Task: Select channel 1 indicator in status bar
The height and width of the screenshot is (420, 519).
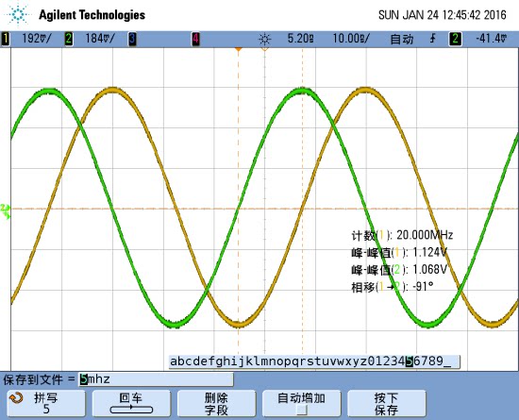Action: point(6,39)
